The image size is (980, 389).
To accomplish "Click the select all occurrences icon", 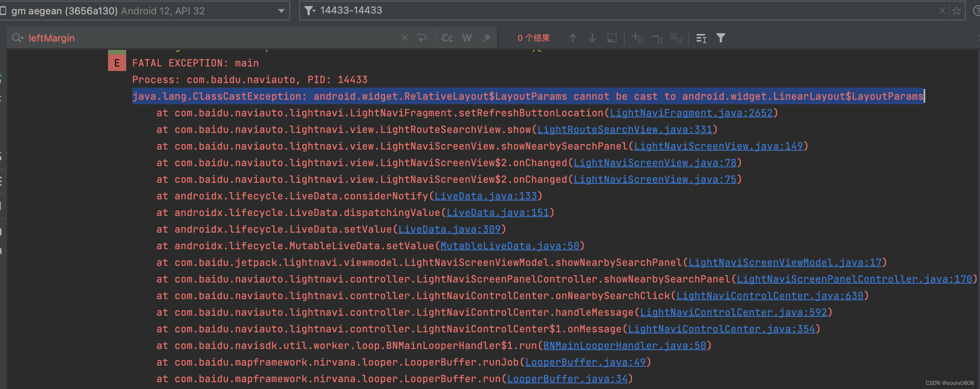I will point(612,38).
